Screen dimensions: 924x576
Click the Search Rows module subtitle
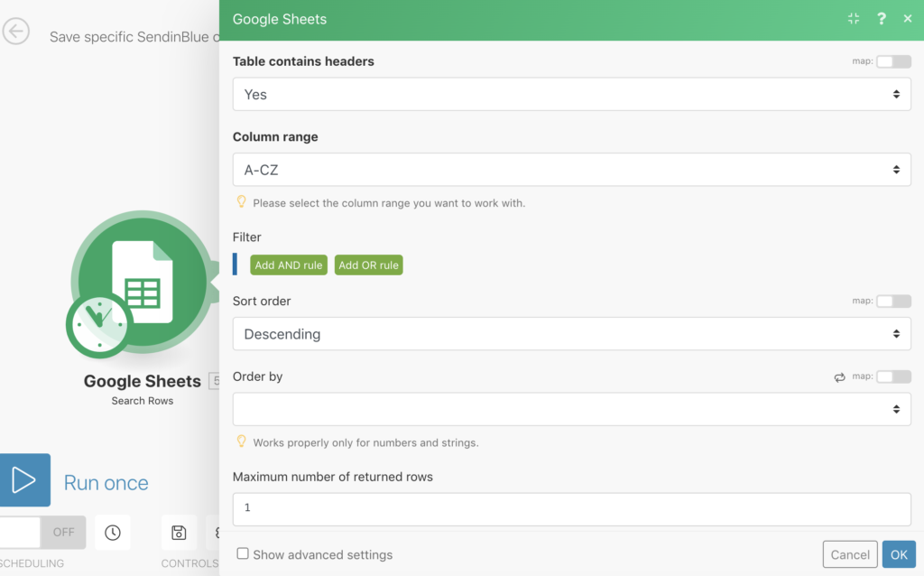tap(142, 401)
